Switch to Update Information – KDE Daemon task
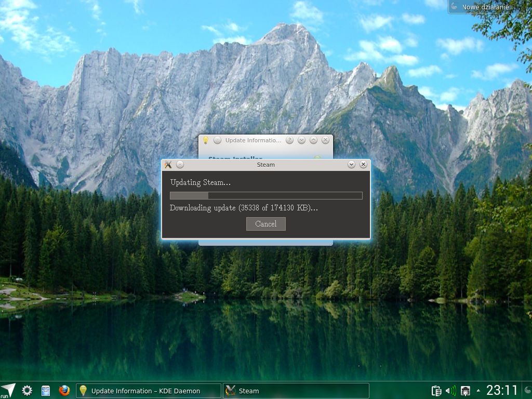 [x=148, y=391]
